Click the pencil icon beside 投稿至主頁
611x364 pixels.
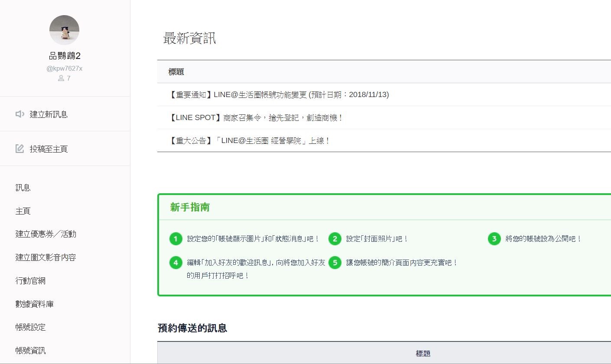(20, 149)
